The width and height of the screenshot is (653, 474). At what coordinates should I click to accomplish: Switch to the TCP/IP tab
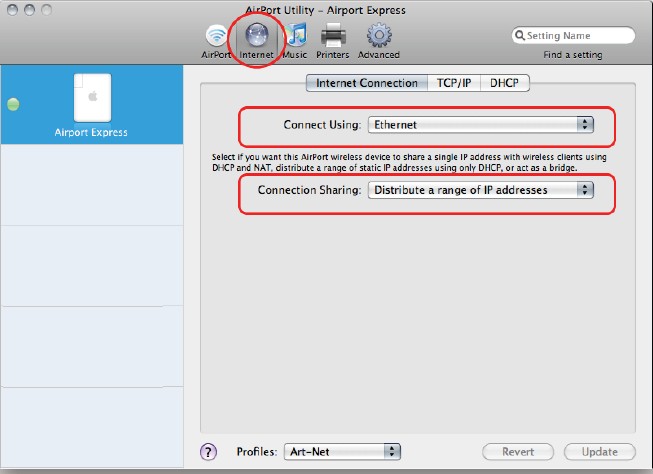point(454,83)
